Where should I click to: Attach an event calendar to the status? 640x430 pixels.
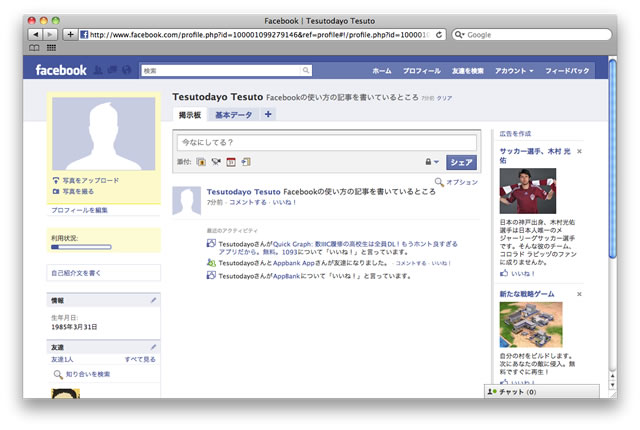pyautogui.click(x=231, y=162)
